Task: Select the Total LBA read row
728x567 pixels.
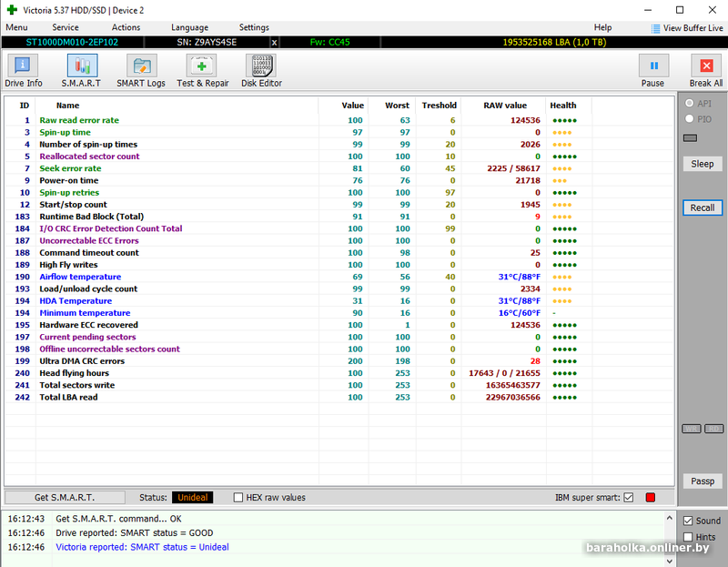Action: pos(339,398)
